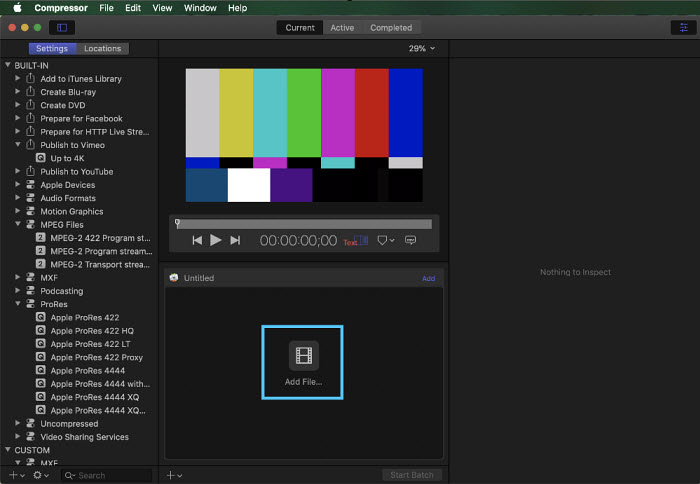
Task: Select the Settings tab
Action: point(52,48)
